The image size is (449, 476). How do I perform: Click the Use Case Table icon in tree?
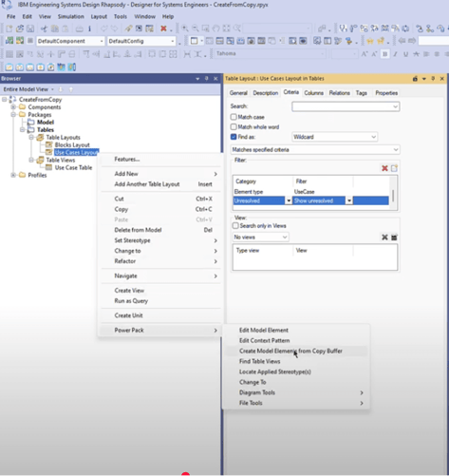[48, 167]
